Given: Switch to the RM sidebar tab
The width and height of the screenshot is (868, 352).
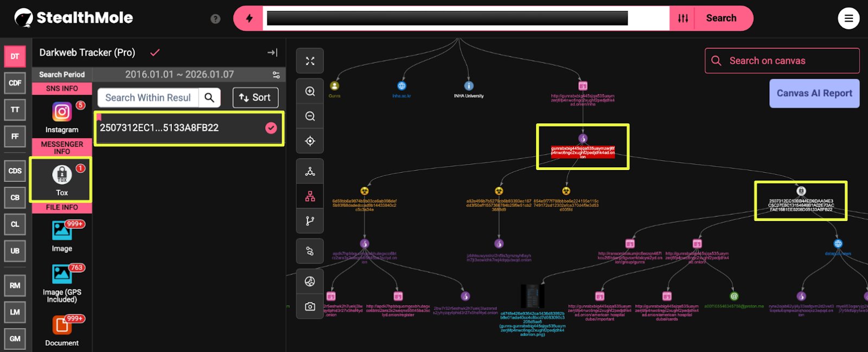Looking at the screenshot, I should [x=15, y=286].
